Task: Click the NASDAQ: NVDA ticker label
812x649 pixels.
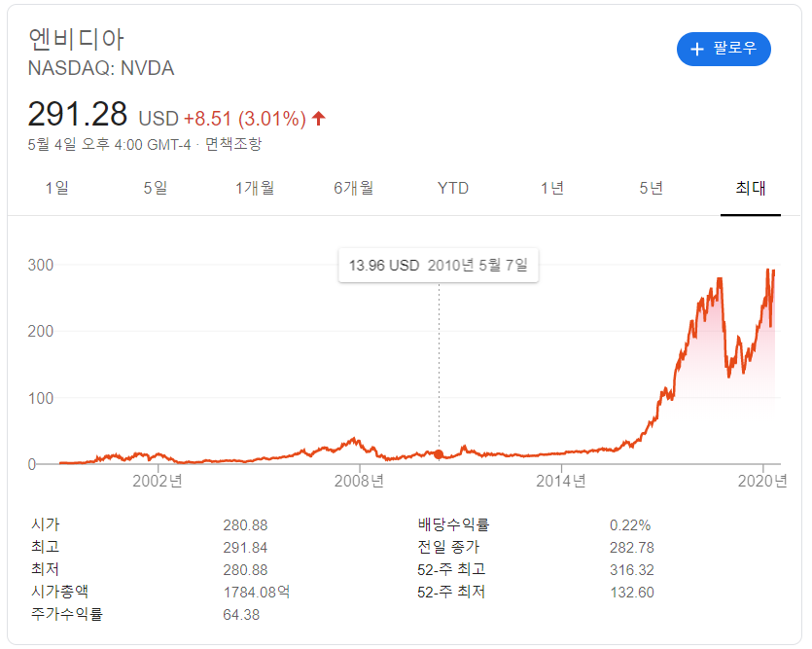Action: [100, 68]
